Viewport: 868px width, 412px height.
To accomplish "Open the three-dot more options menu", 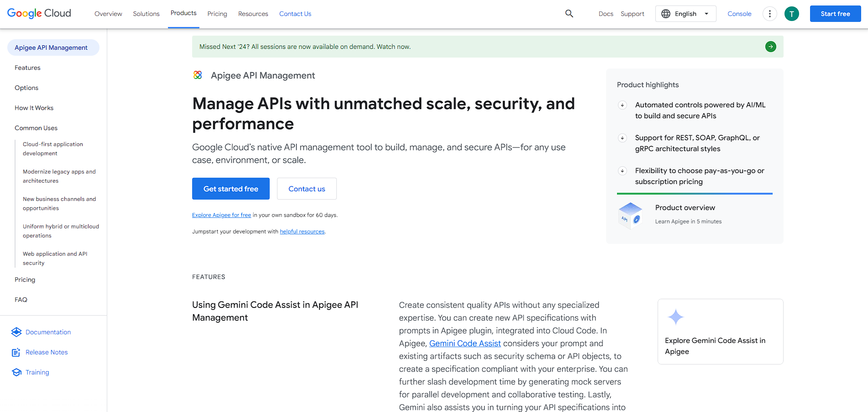I will click(770, 14).
